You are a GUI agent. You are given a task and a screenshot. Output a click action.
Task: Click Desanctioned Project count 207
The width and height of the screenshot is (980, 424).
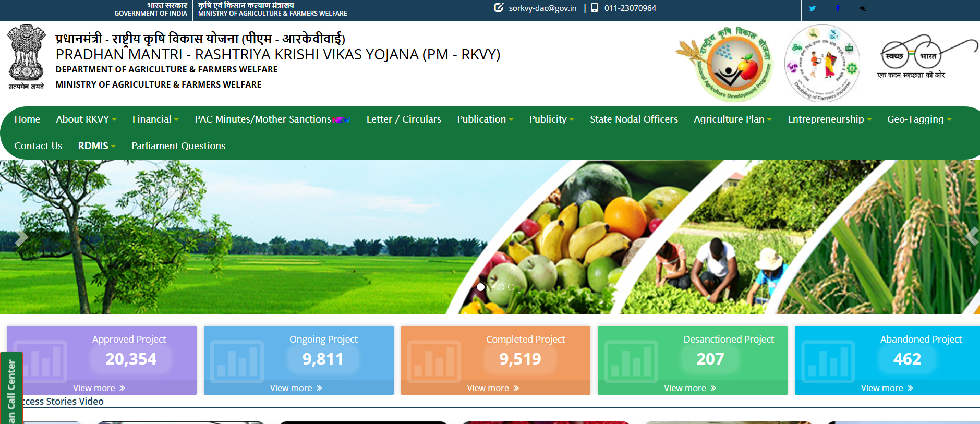click(710, 359)
